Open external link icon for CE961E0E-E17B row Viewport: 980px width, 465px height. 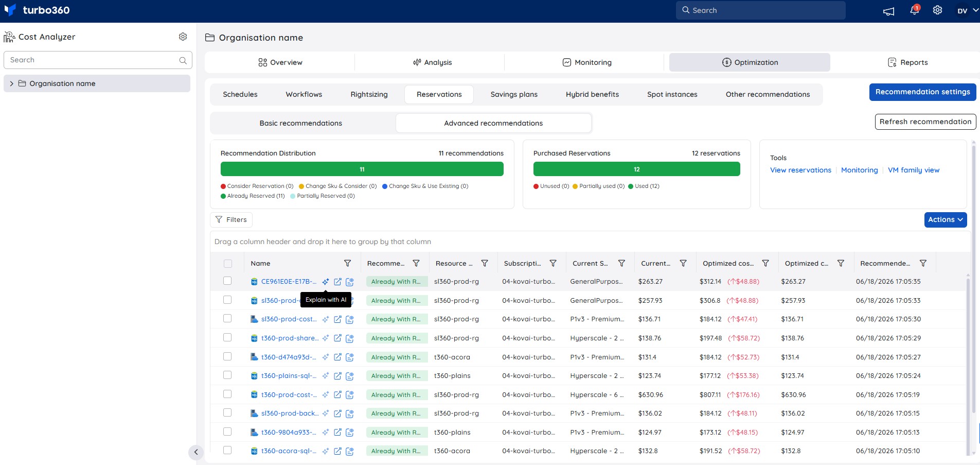tap(337, 282)
